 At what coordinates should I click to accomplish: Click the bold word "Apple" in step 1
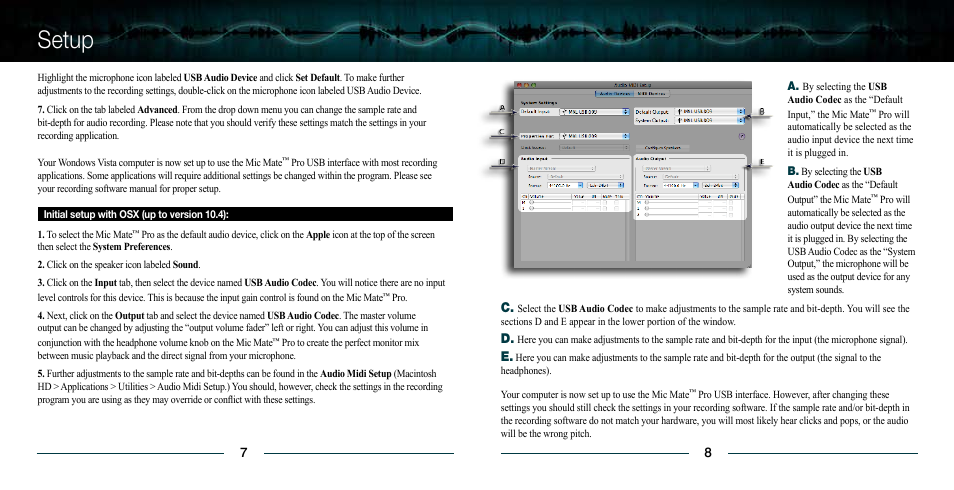coord(318,234)
